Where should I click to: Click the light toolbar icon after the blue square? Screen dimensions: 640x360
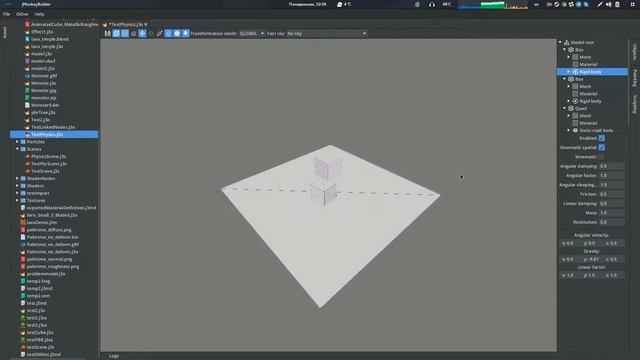[x=133, y=33]
